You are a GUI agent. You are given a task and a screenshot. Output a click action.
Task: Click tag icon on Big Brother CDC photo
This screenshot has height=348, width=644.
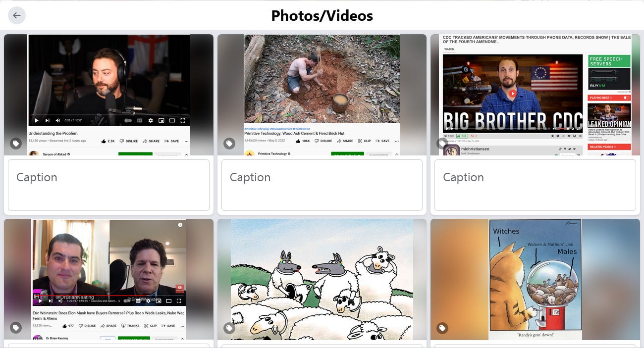442,144
